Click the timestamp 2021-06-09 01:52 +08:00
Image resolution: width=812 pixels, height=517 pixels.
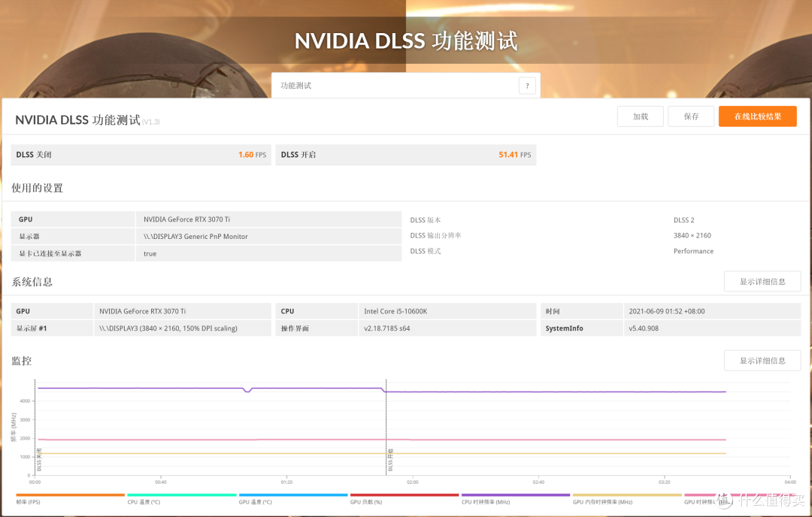(x=667, y=312)
